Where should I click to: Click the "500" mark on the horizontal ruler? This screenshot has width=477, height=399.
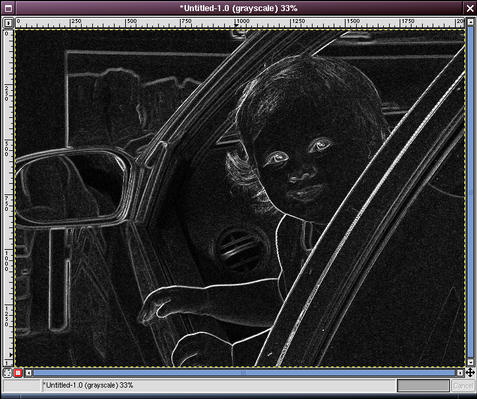coord(131,21)
